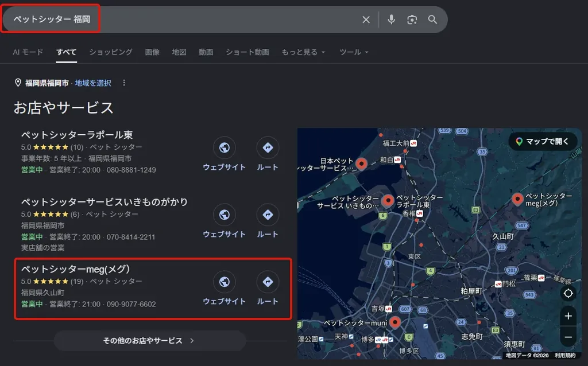Click the 志免町 label on the map
The image size is (588, 366).
pos(472,336)
